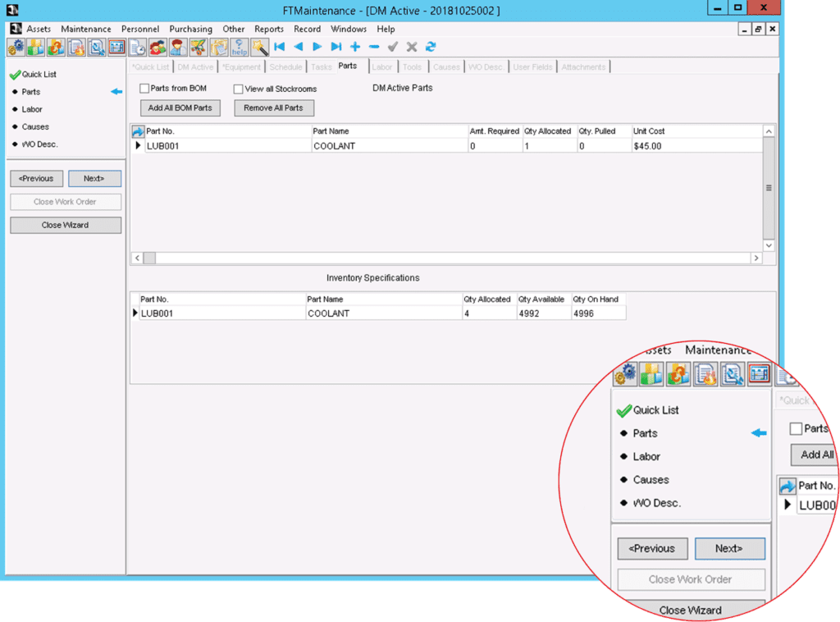Viewport: 840px width, 622px height.
Task: Switch to the Attachments tab
Action: tap(583, 67)
